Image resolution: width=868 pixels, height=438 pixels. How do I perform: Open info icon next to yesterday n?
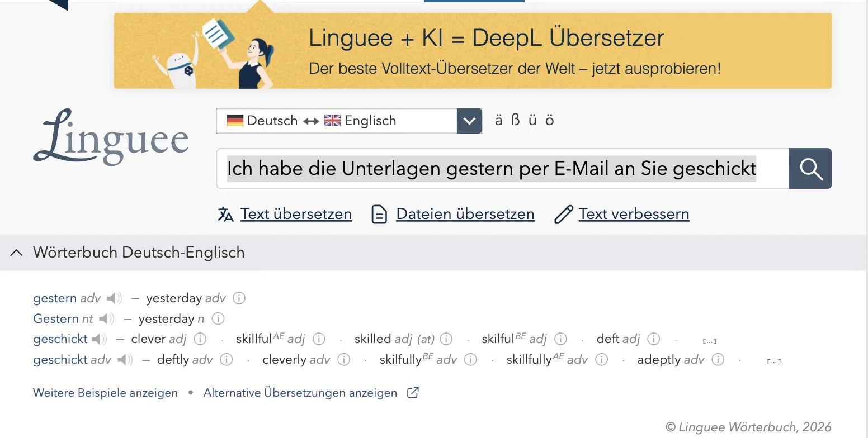(x=218, y=319)
